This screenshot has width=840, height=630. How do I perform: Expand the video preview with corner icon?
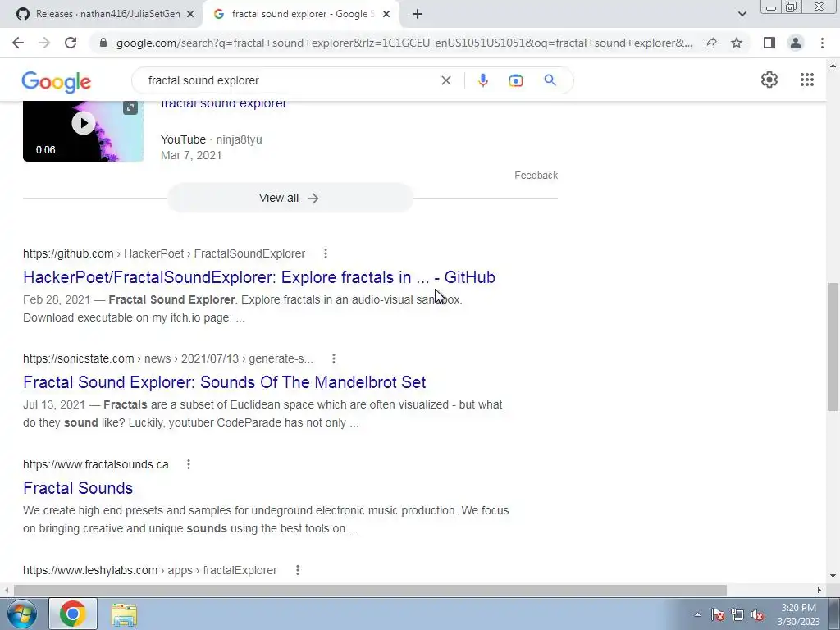tap(130, 107)
